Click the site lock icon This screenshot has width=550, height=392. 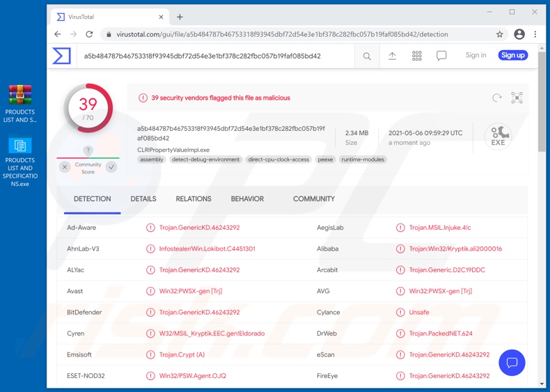point(109,34)
